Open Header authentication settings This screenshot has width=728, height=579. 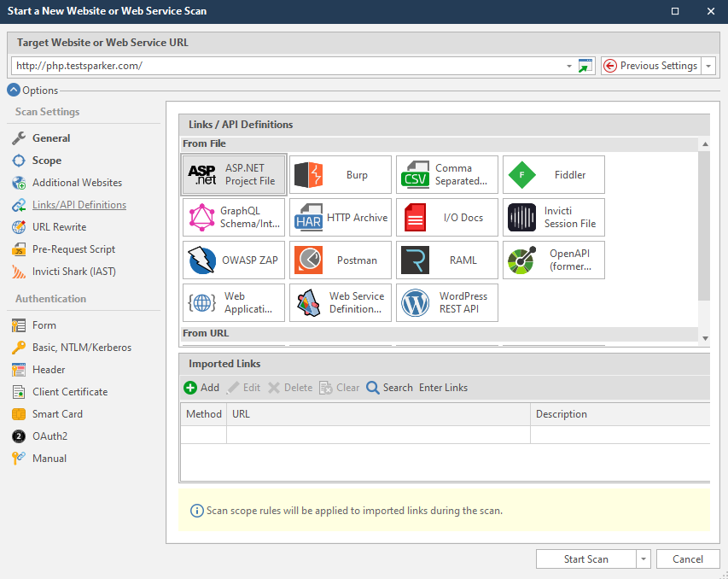[49, 370]
